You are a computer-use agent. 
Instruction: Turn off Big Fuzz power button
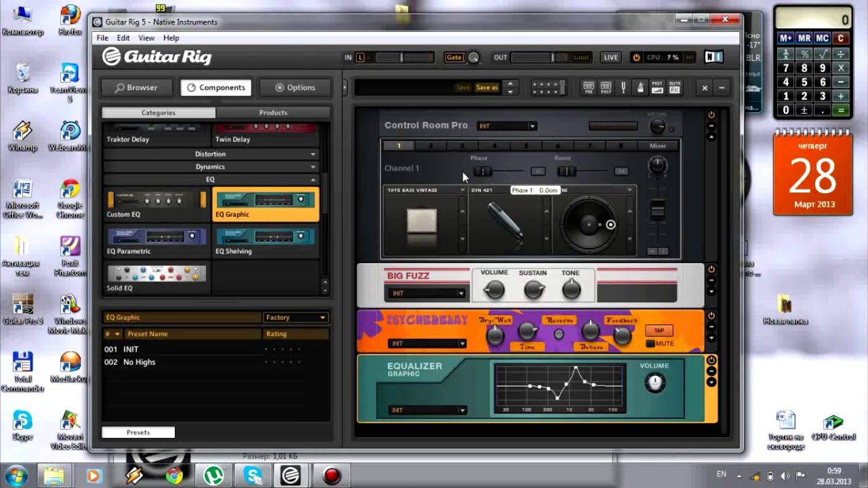(711, 269)
